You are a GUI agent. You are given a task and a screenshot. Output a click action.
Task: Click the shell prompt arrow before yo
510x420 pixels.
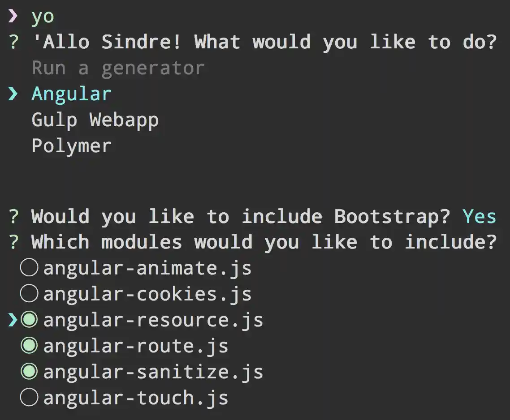click(13, 17)
